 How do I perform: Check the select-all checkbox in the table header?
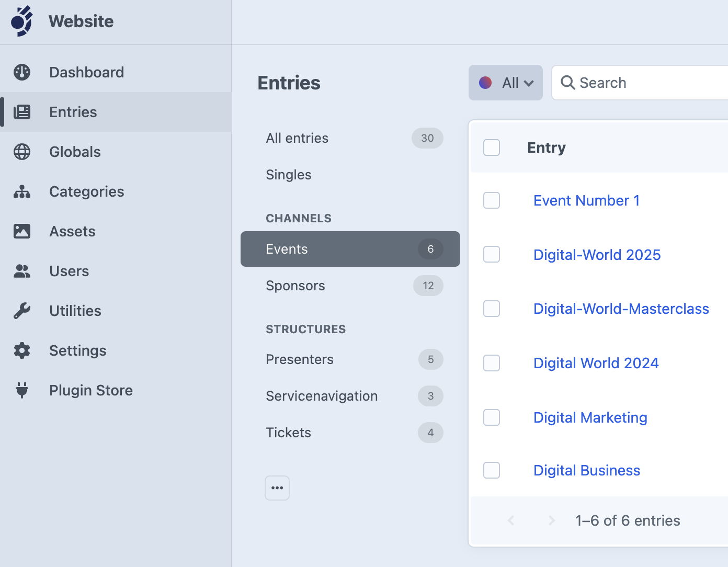491,148
